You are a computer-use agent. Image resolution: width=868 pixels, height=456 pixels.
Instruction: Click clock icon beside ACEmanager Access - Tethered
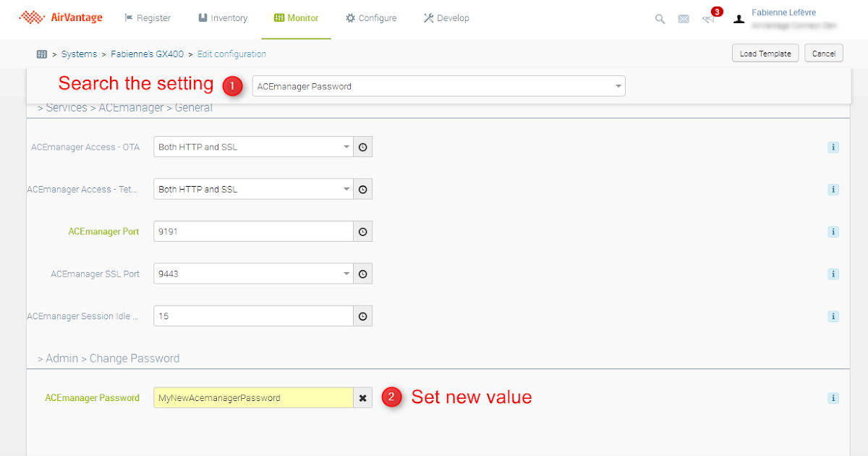click(x=363, y=189)
